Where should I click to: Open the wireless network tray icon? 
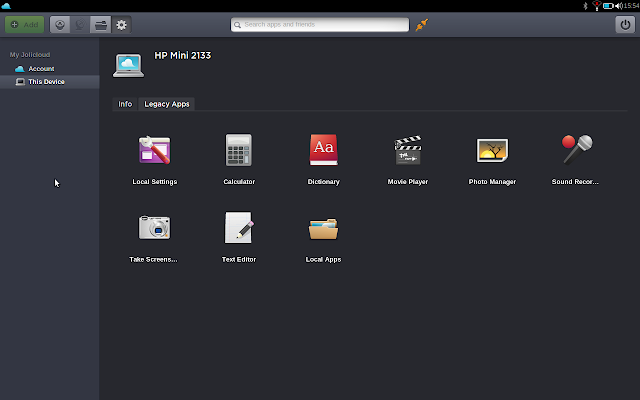pos(596,6)
